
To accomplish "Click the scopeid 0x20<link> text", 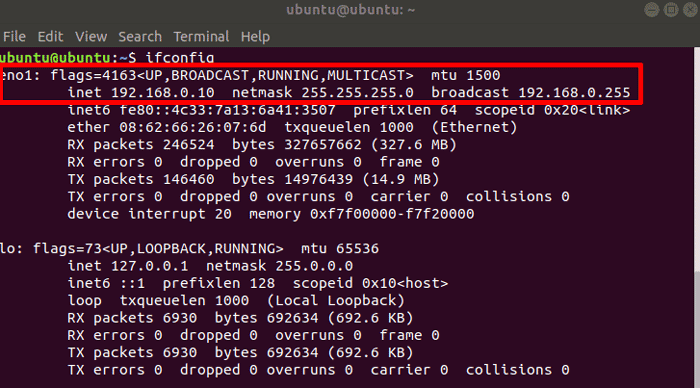I will 552,110.
